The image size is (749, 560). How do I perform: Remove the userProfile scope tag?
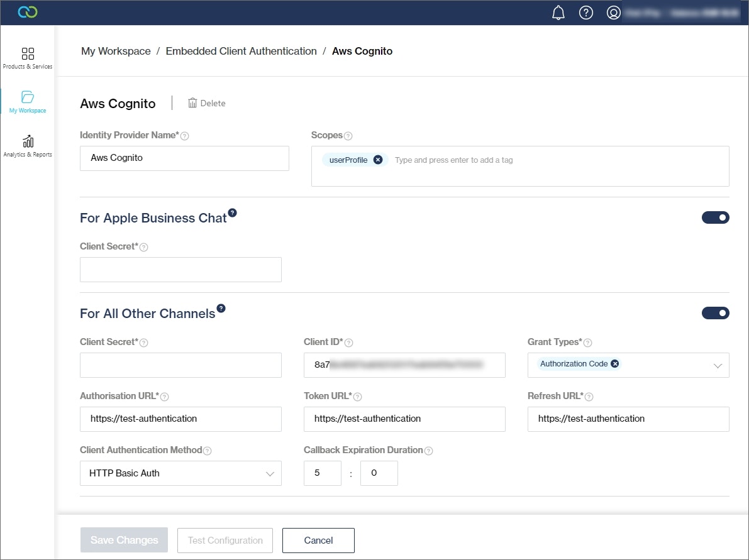[378, 160]
